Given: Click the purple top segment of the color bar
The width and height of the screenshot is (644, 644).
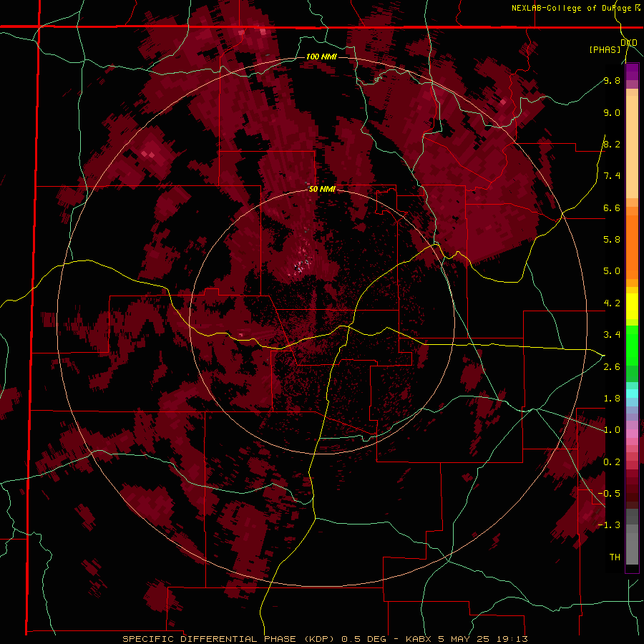Looking at the screenshot, I should click(x=632, y=72).
